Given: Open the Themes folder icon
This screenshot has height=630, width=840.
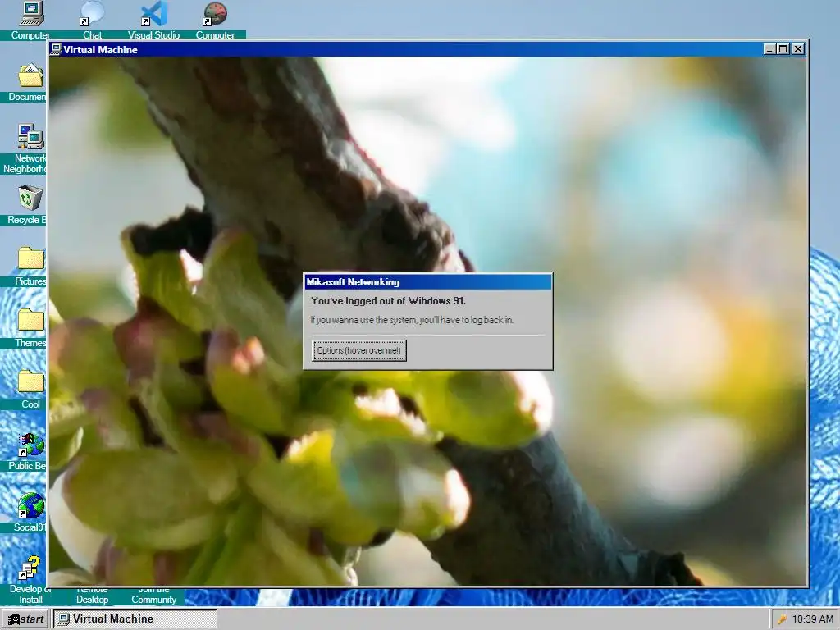Looking at the screenshot, I should click(30, 321).
